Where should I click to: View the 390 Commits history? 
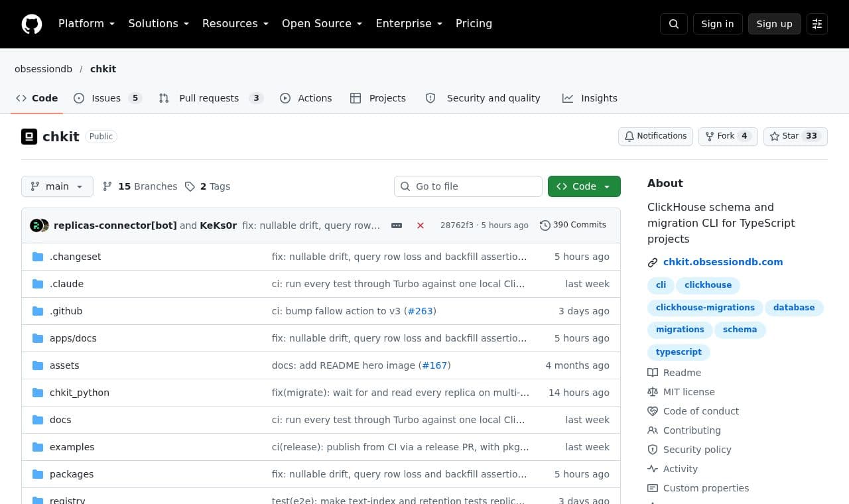point(573,225)
